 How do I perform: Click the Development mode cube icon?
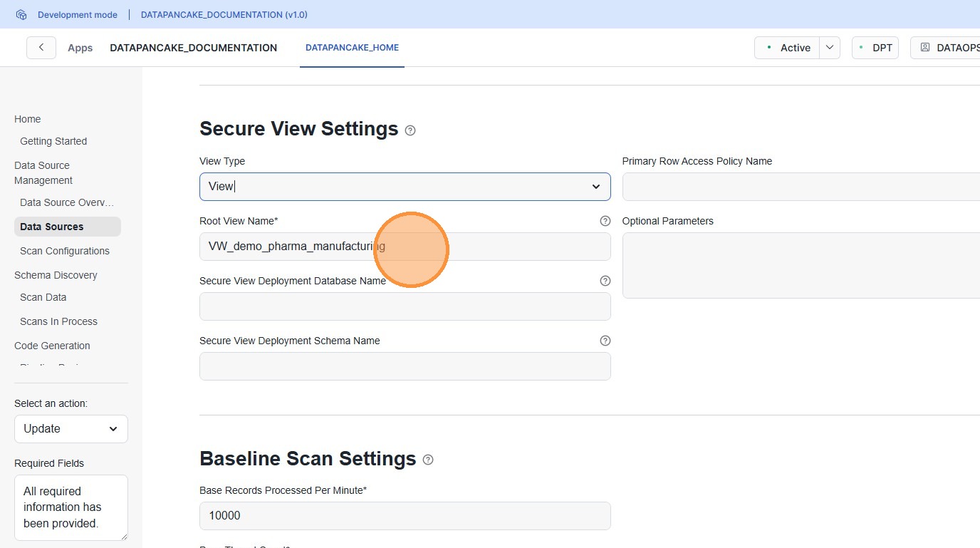point(21,14)
